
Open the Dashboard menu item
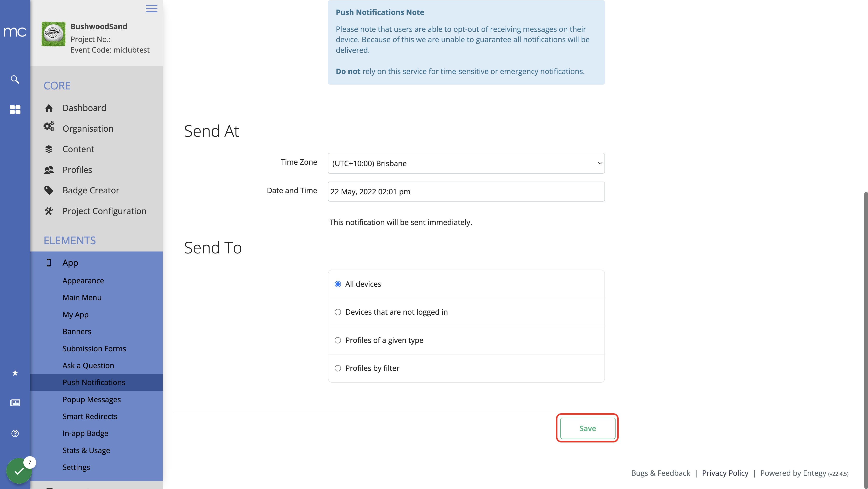pos(84,108)
